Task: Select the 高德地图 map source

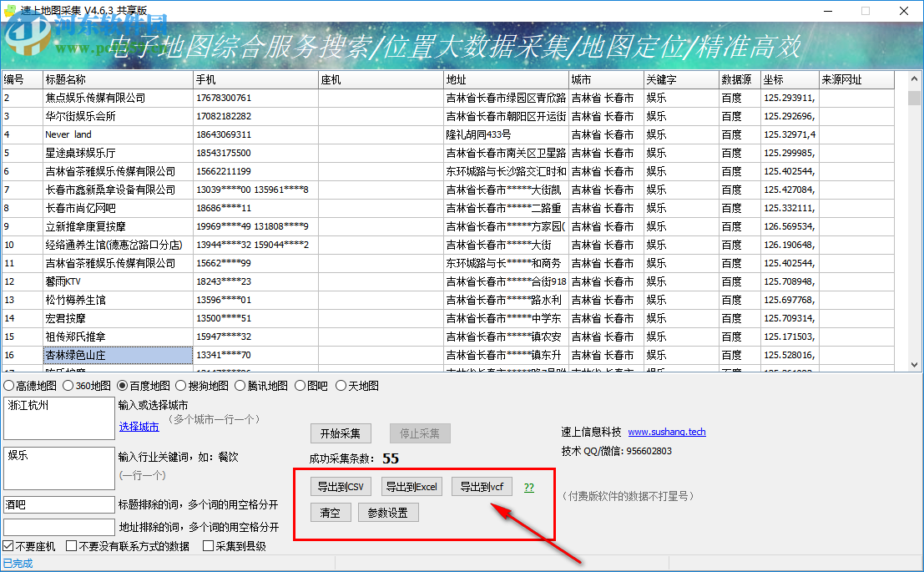Action: pos(8,384)
